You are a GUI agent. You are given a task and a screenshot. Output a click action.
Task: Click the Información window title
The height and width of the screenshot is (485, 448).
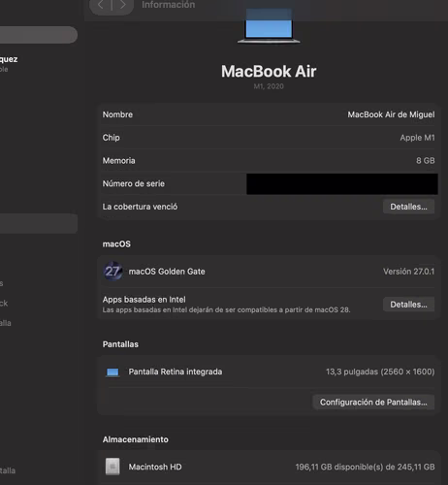169,5
